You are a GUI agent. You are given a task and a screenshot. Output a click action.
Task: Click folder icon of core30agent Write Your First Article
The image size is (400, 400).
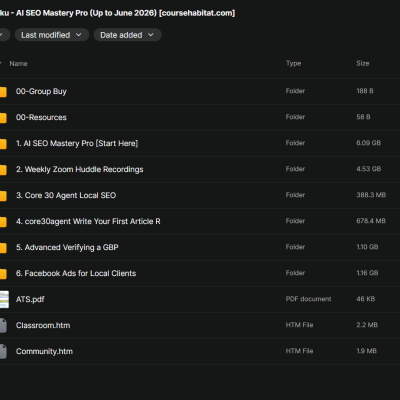(x=3, y=222)
